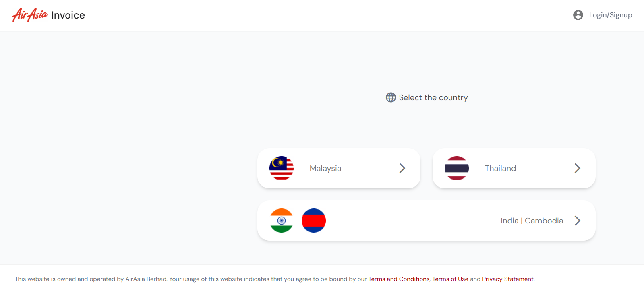The image size is (644, 291).
Task: Select the Malaysia country option
Action: (x=339, y=168)
